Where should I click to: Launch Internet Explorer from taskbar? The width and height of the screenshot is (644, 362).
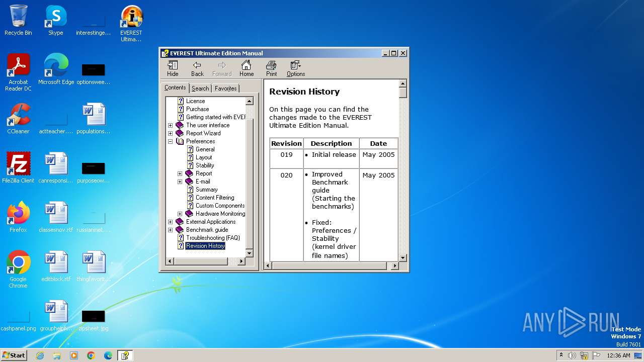tap(40, 355)
